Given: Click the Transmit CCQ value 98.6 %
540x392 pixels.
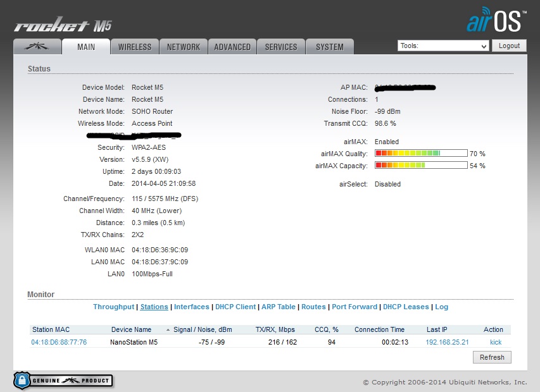Looking at the screenshot, I should click(386, 123).
